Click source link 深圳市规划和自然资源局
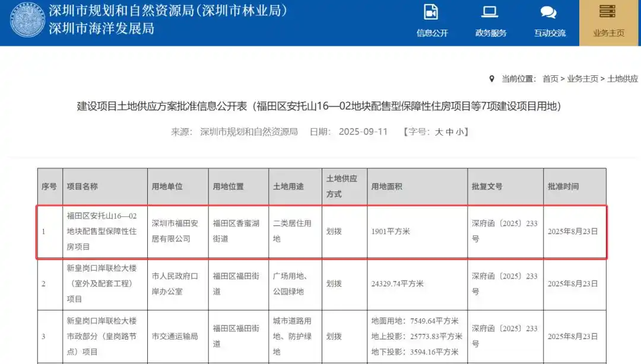This screenshot has width=641, height=364. pyautogui.click(x=249, y=132)
